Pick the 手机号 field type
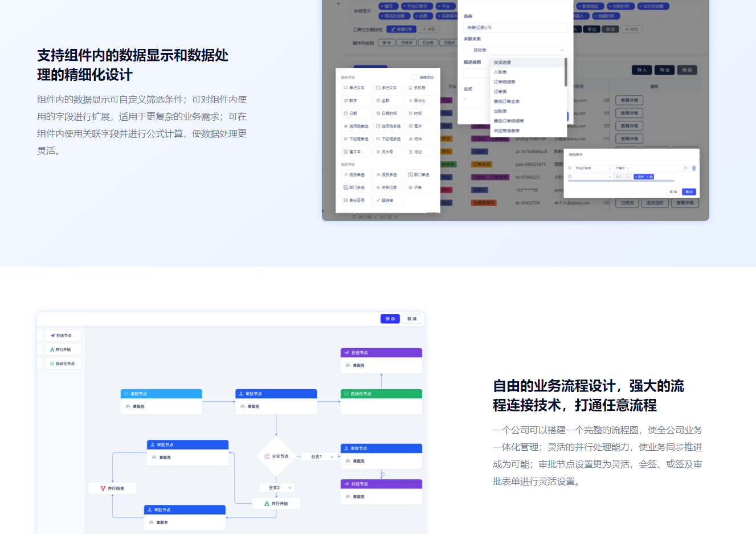This screenshot has width=756, height=534. click(421, 88)
